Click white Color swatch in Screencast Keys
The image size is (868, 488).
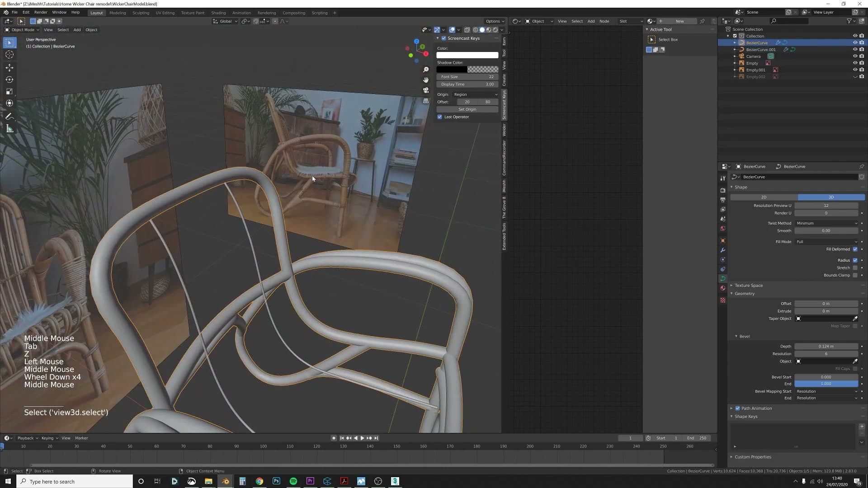pos(467,55)
